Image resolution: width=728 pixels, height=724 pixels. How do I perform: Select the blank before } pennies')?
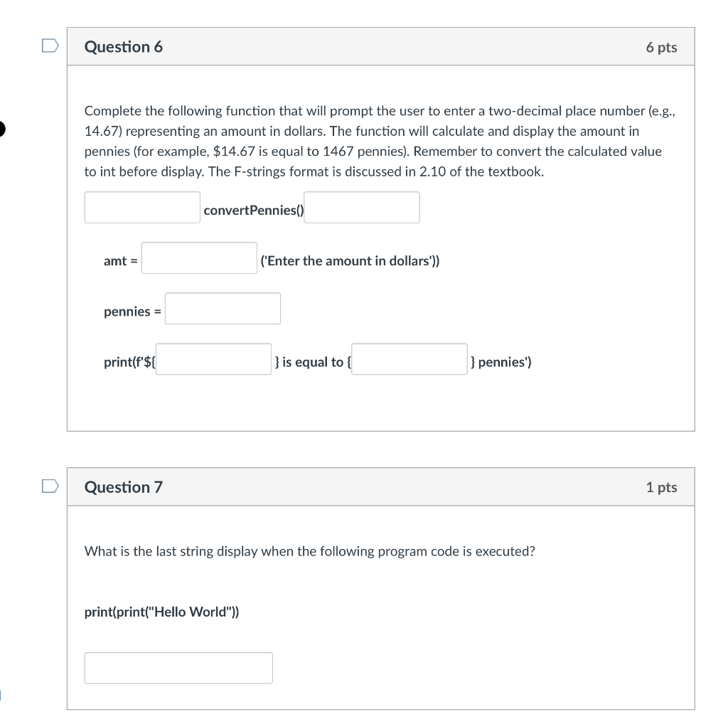(x=409, y=358)
